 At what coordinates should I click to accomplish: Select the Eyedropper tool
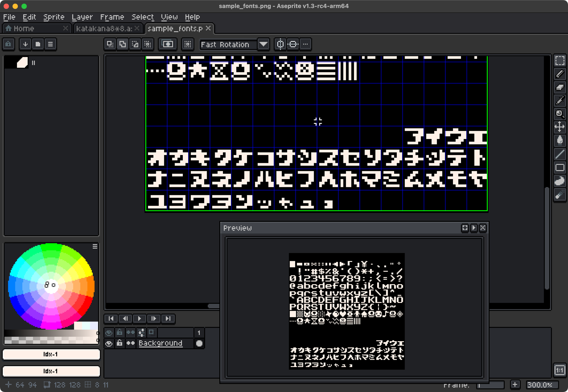[559, 101]
